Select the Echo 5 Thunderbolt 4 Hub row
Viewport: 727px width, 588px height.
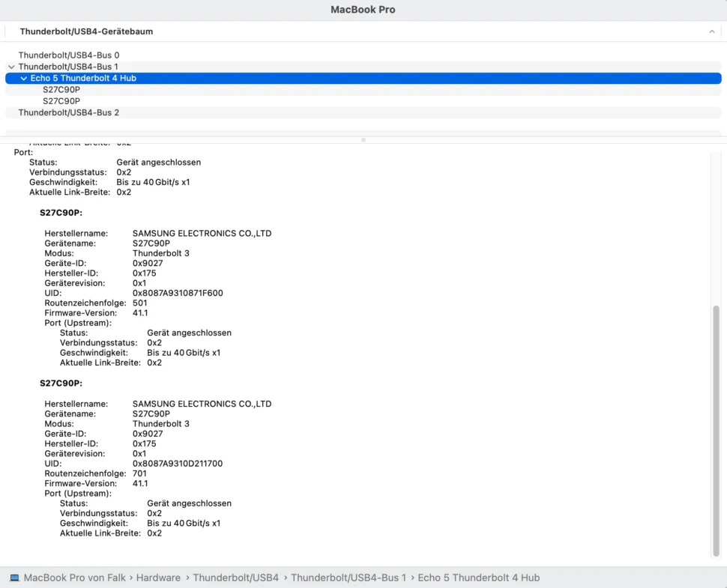[363, 79]
